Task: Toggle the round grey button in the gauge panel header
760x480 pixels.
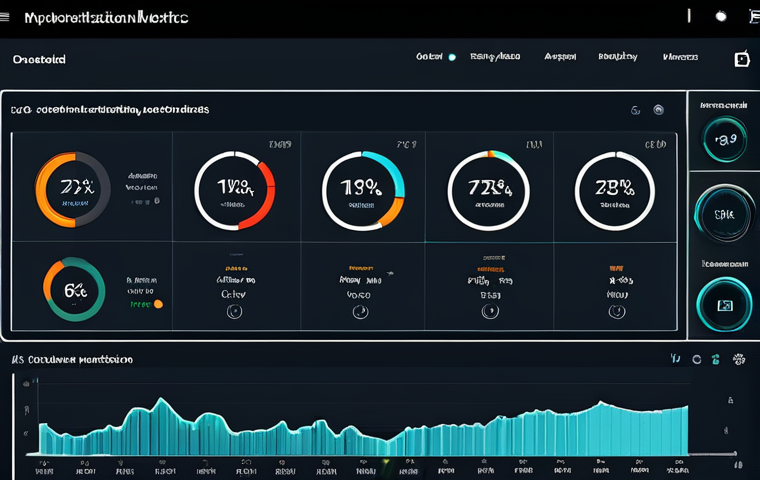Action: (658, 110)
